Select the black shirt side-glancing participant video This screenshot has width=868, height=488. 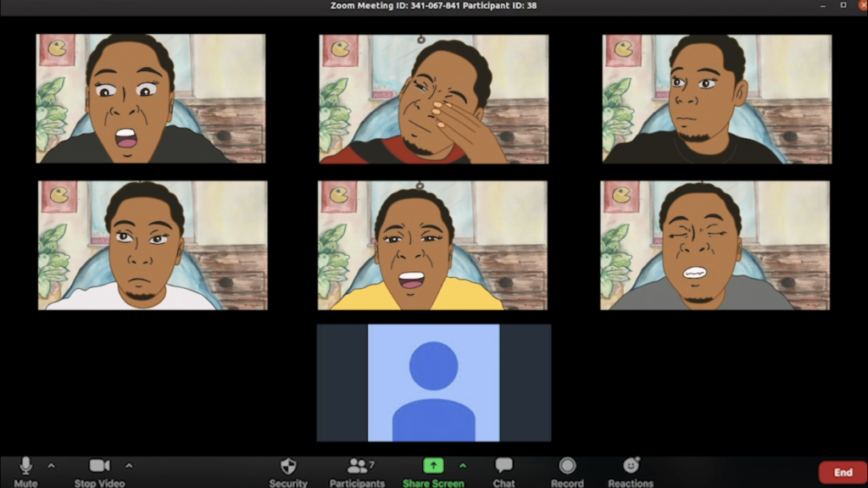(717, 99)
